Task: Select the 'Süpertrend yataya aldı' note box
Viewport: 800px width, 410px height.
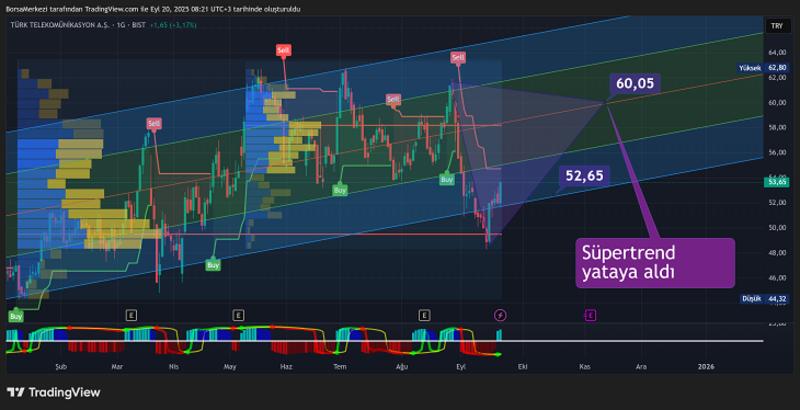Action: tap(655, 263)
